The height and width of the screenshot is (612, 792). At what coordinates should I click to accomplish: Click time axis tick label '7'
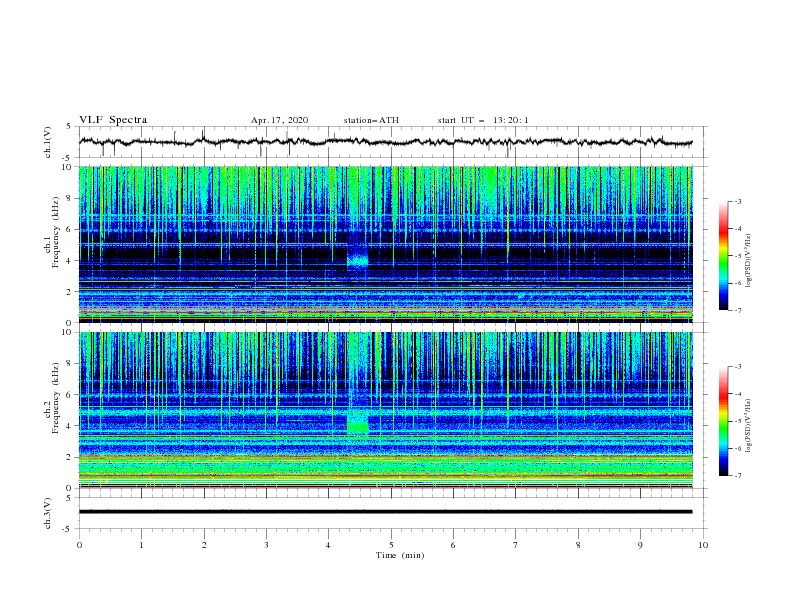516,545
